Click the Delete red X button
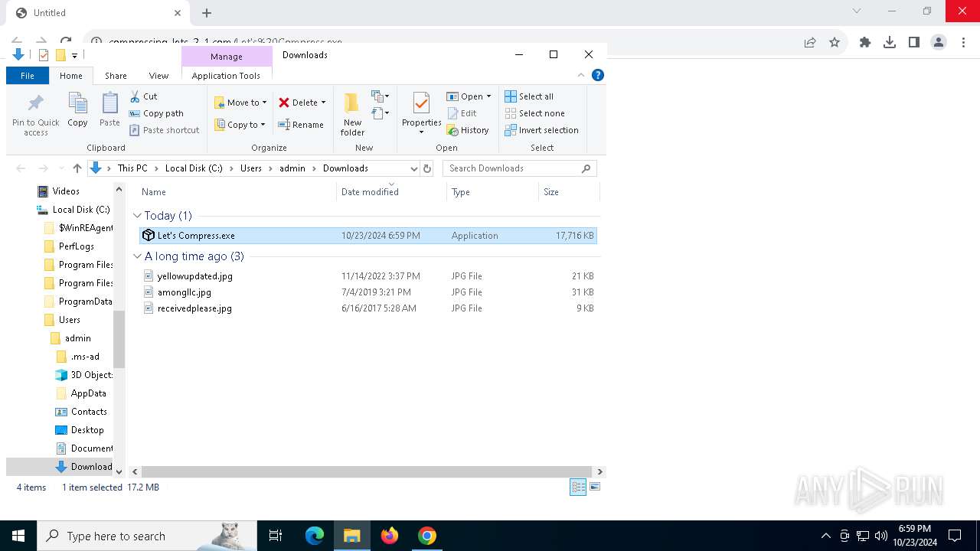 (302, 103)
